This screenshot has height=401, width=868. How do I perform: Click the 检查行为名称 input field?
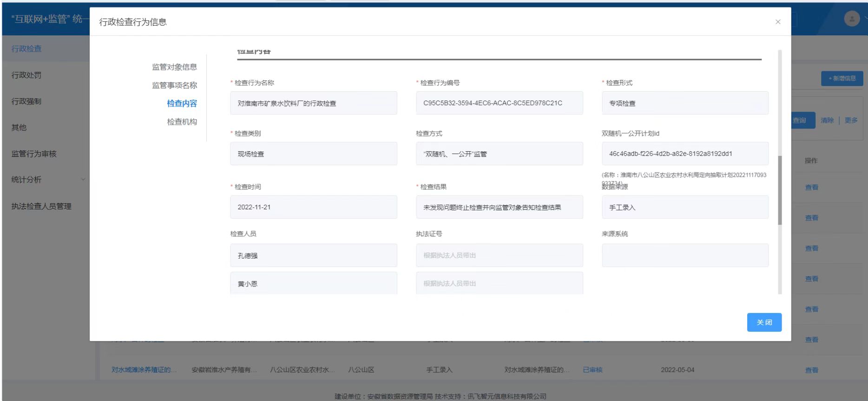[x=313, y=103]
